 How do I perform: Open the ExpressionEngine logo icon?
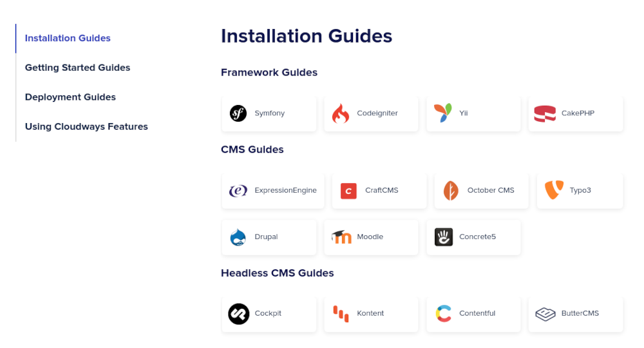[x=238, y=191]
